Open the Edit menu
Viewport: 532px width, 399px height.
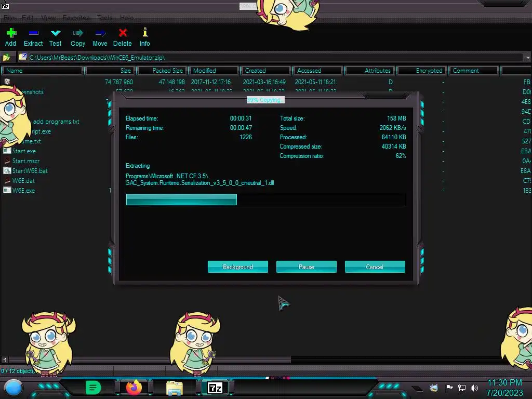coord(28,18)
